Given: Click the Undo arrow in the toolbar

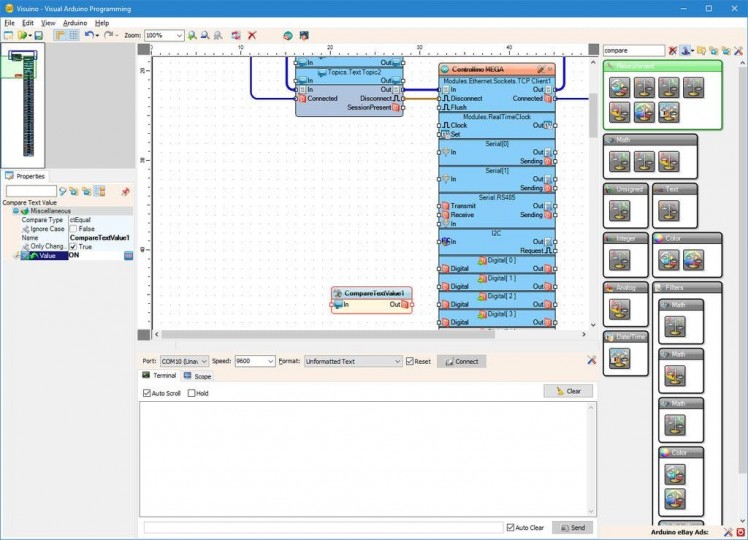Looking at the screenshot, I should click(89, 35).
